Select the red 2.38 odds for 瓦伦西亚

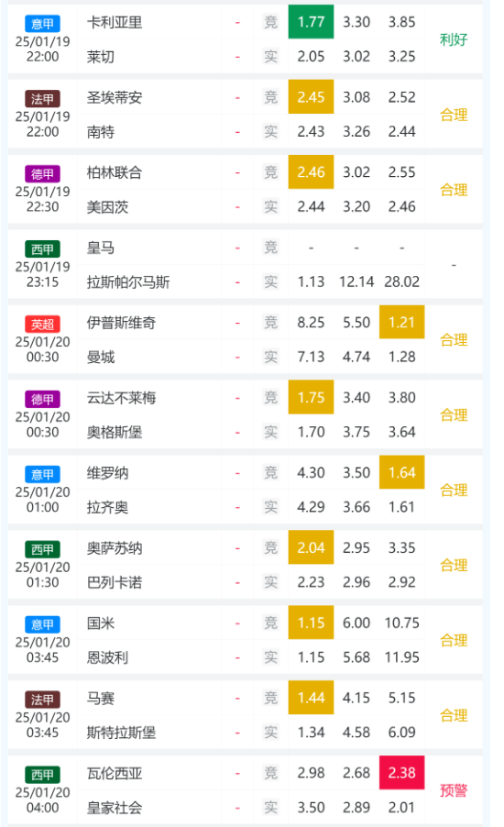[x=401, y=773]
